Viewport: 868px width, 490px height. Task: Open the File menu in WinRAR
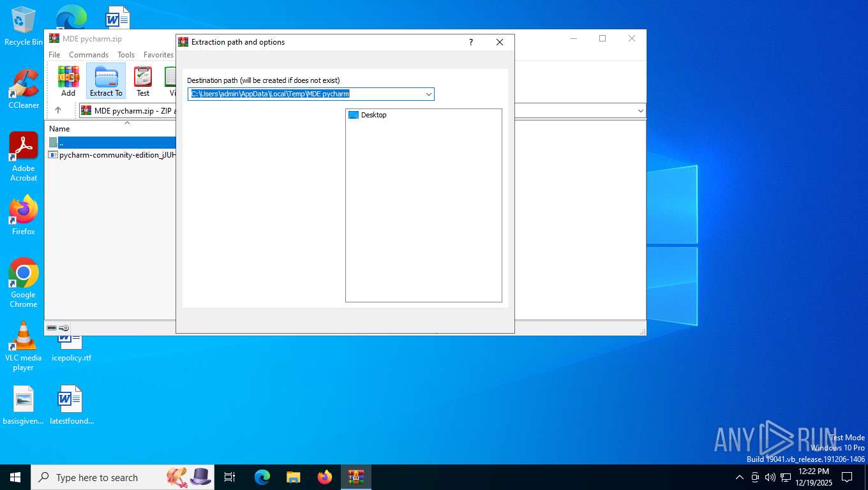tap(54, 55)
